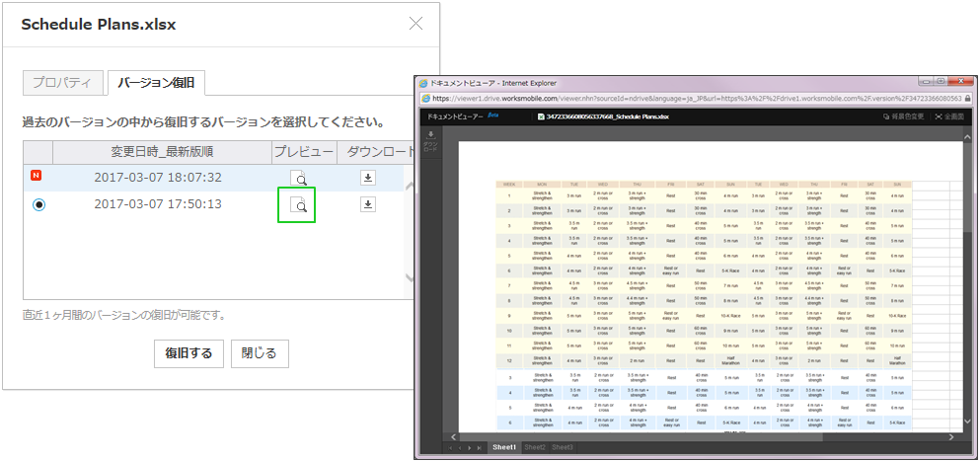Open the Sheet2 tab in the viewer
Screen dimensions: 980x461
coord(535,447)
